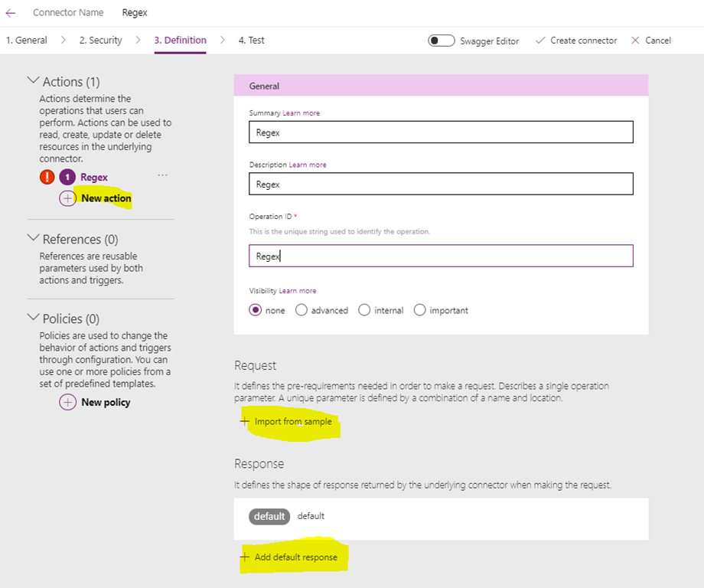Image resolution: width=704 pixels, height=588 pixels.
Task: Choose the important visibility option
Action: (419, 310)
